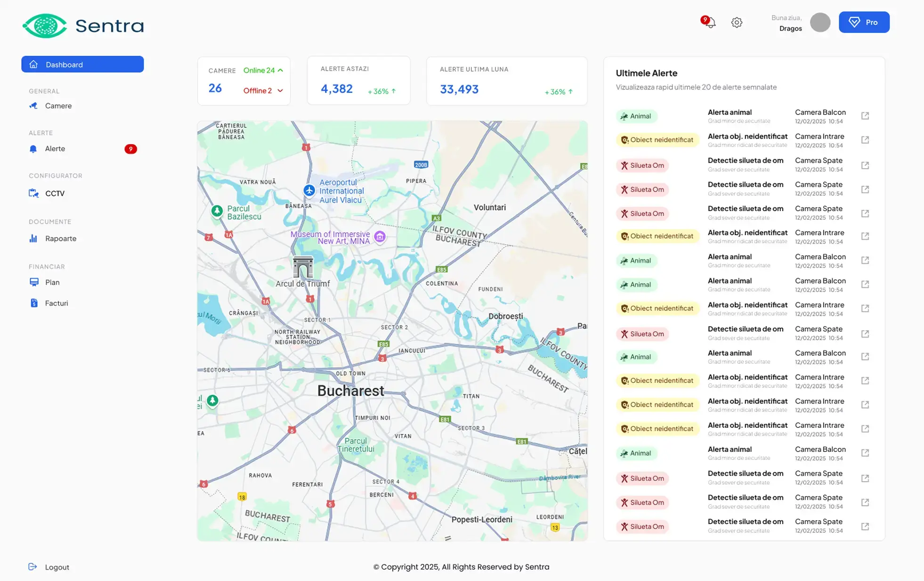Open the settings gear icon
Screen dimensions: 924x581
(737, 22)
